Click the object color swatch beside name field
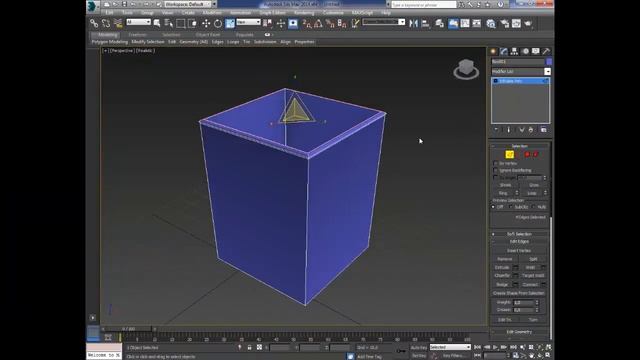640x360 pixels. 549,62
